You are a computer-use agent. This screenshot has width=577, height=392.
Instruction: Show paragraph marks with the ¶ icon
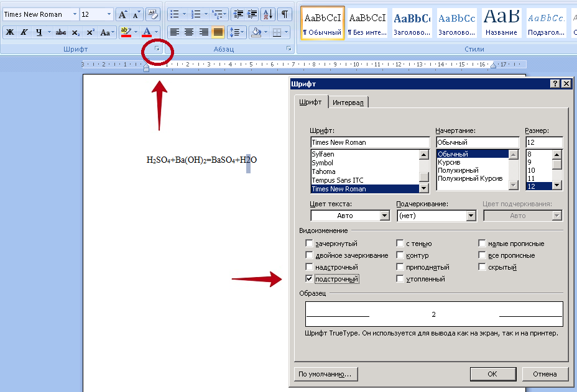click(284, 14)
